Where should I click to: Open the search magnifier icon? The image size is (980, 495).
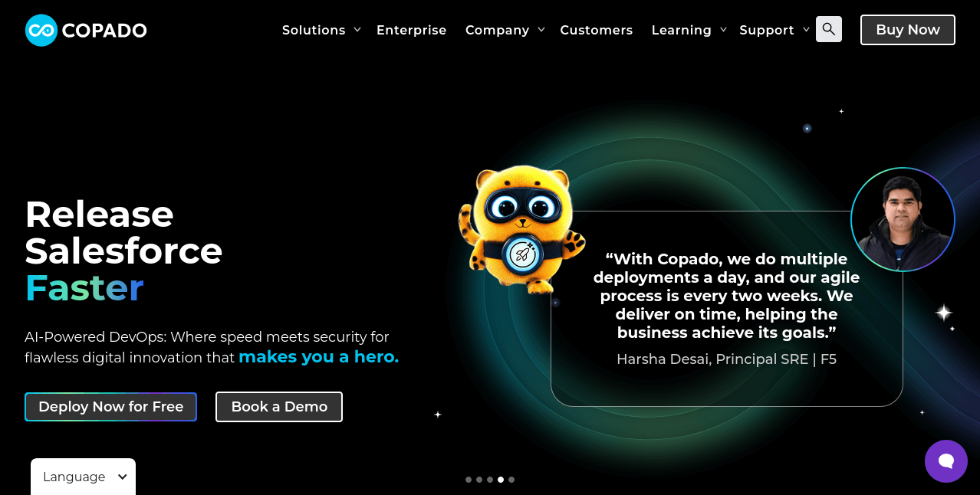click(x=829, y=29)
